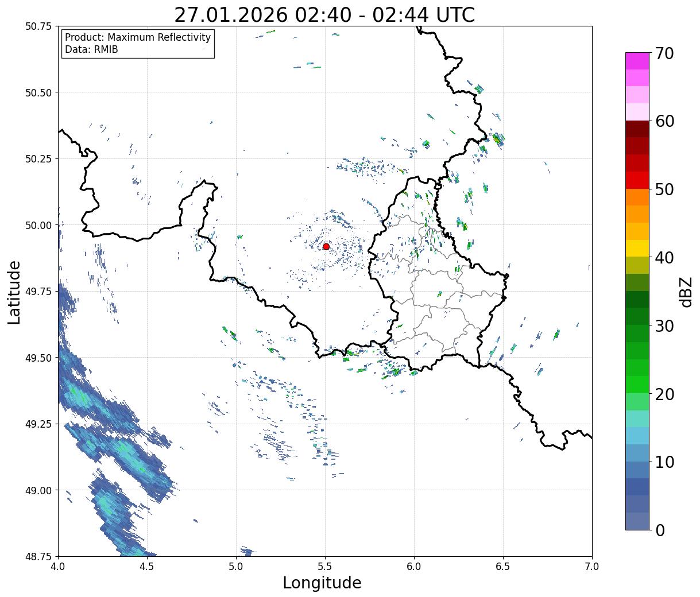Click longitude tick label 5.0
The image size is (700, 597).
[236, 567]
